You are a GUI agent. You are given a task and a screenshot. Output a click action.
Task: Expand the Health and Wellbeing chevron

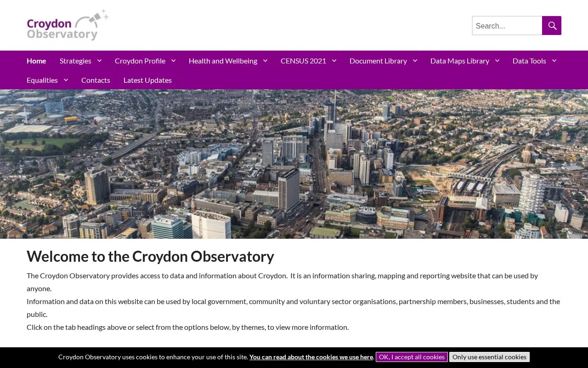(x=265, y=61)
